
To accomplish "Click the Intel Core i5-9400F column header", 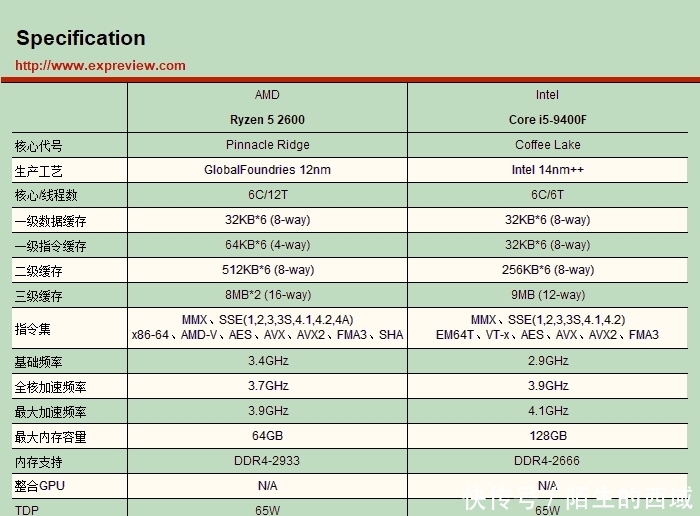I will [547, 108].
